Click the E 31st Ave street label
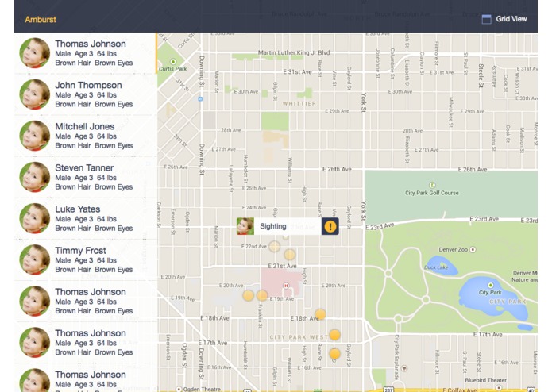552x392 pixels. click(298, 71)
